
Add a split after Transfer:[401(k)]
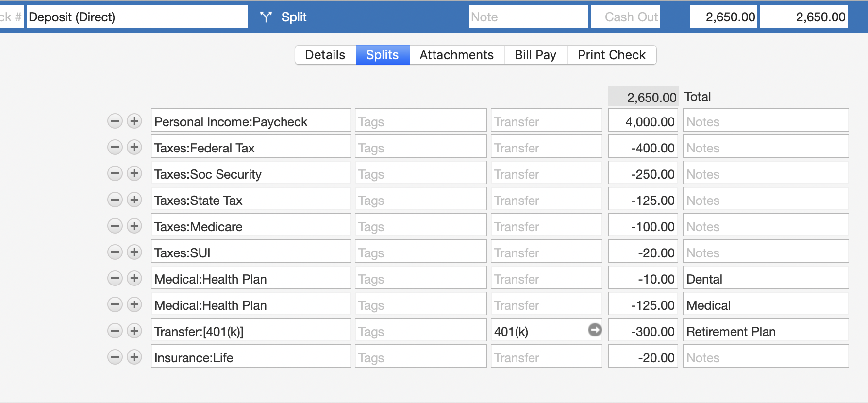point(134,331)
